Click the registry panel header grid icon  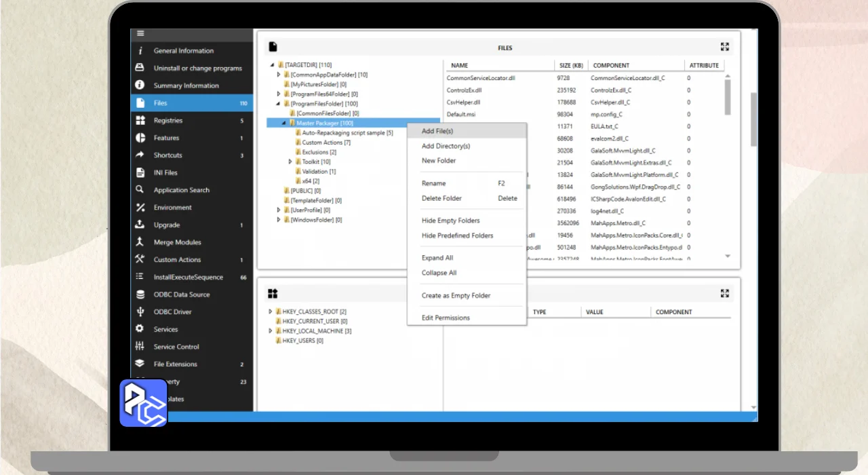273,293
